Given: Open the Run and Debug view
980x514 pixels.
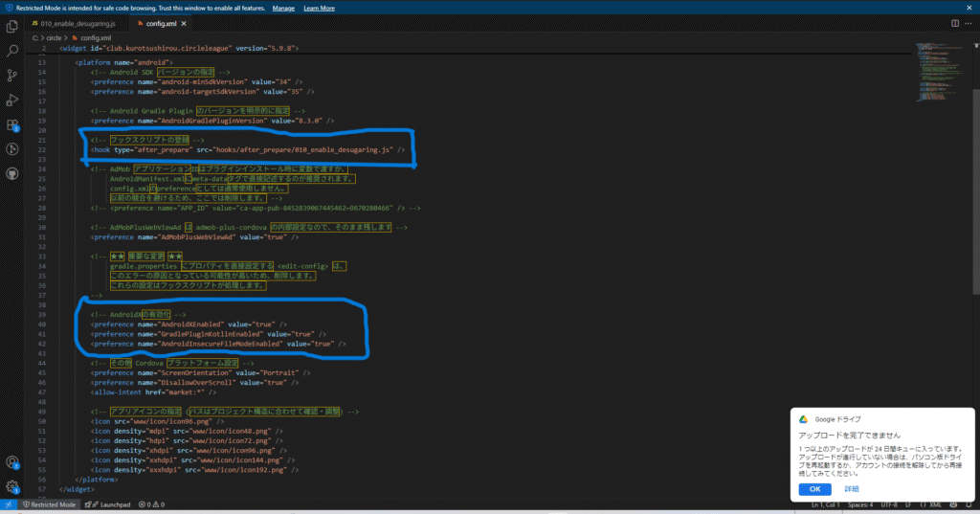Looking at the screenshot, I should pos(11,101).
